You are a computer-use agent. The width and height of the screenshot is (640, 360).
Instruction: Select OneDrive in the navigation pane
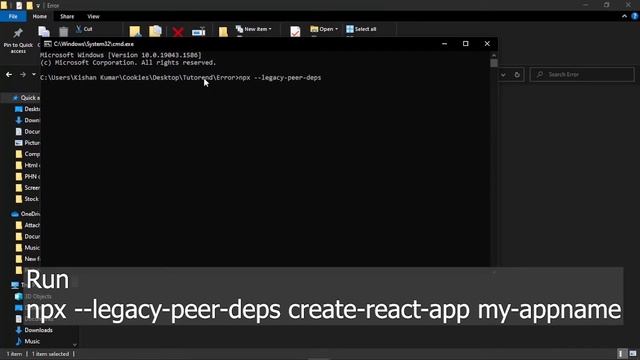[26, 214]
